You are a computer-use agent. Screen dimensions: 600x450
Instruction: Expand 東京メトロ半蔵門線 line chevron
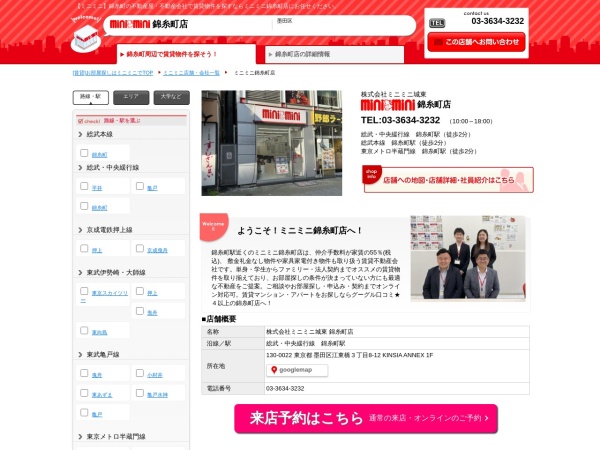80,437
